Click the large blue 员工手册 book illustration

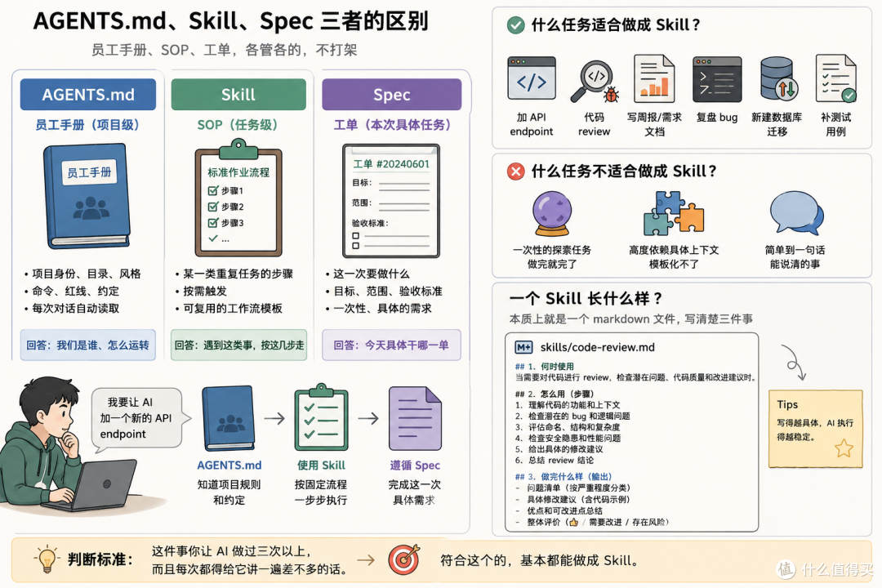(x=87, y=196)
